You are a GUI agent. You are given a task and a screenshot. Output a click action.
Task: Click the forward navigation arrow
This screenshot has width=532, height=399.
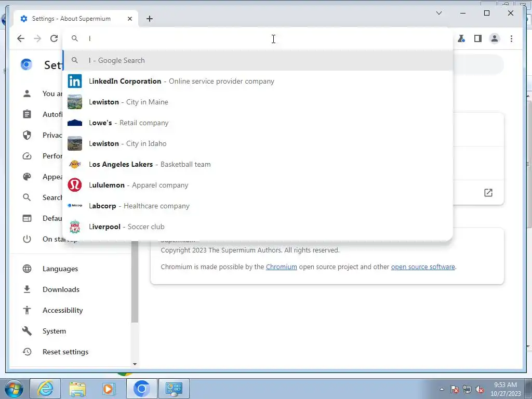click(37, 38)
